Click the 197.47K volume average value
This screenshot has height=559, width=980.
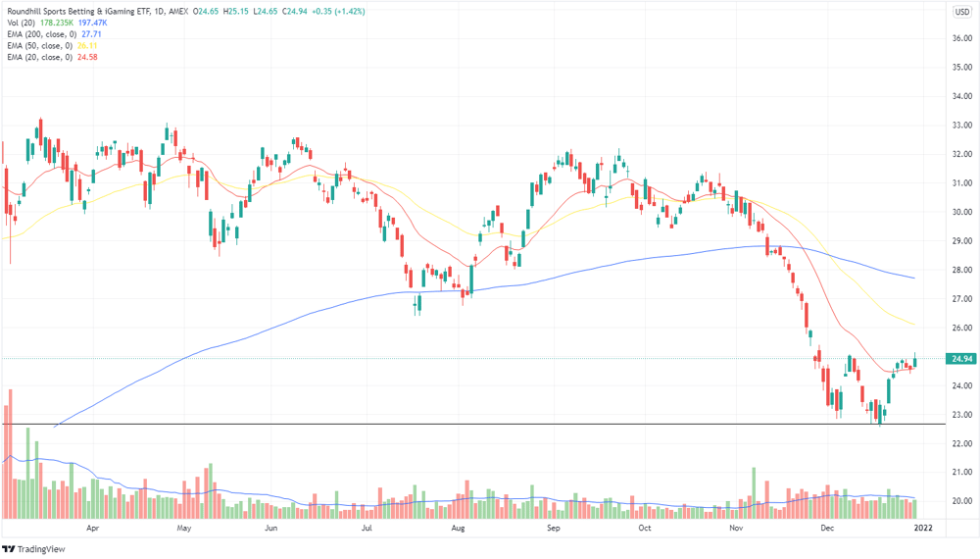pos(92,23)
